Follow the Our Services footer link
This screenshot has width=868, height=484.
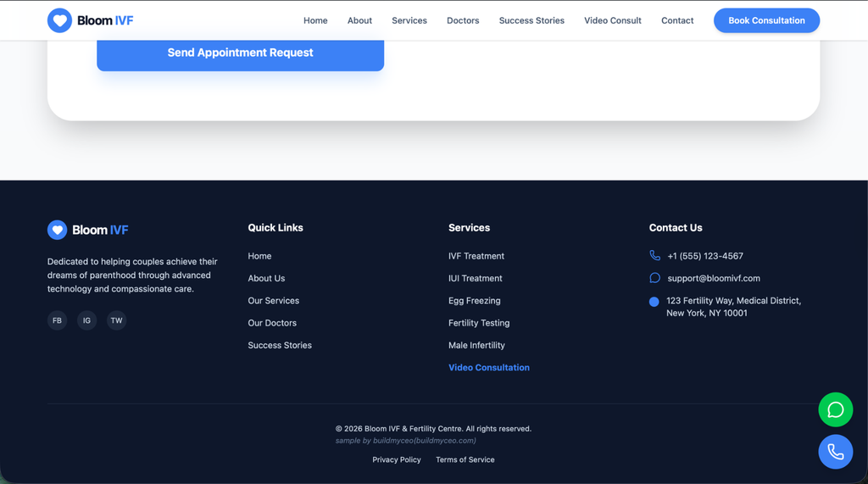[x=274, y=301]
